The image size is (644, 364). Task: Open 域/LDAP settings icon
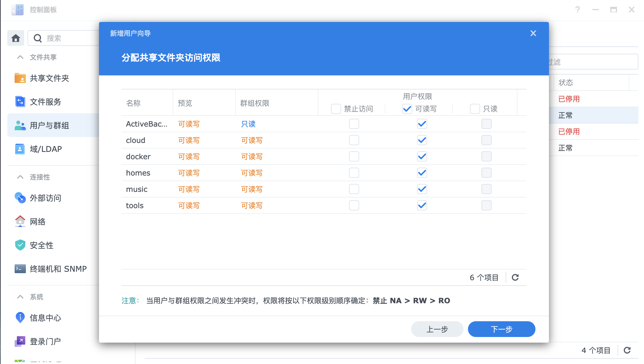20,149
